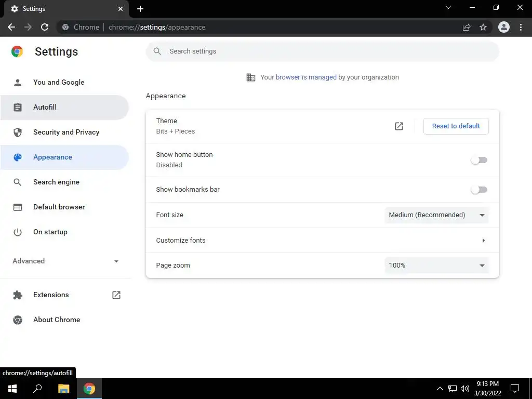Open the Windows Start menu
The image size is (532, 399).
(12, 389)
